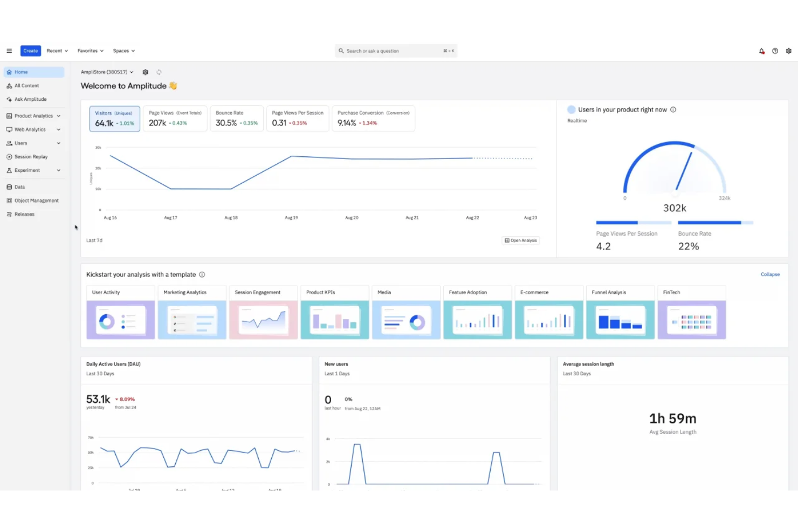798x532 pixels.
Task: Open the Favorites dropdown
Action: click(x=90, y=51)
